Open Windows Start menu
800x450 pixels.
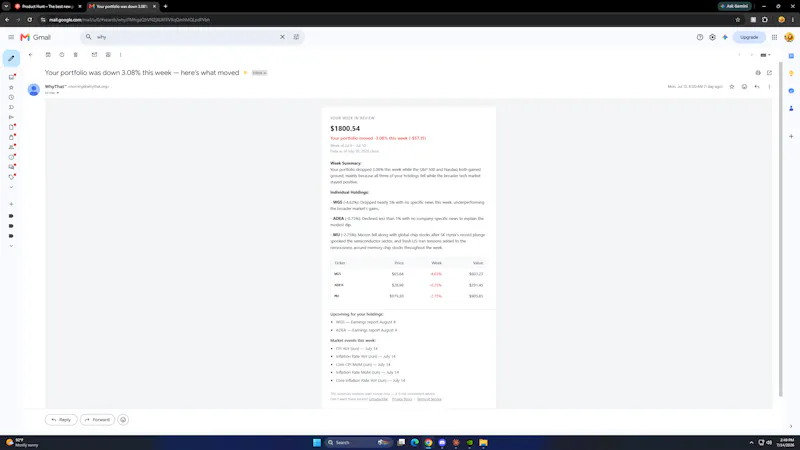coord(317,442)
